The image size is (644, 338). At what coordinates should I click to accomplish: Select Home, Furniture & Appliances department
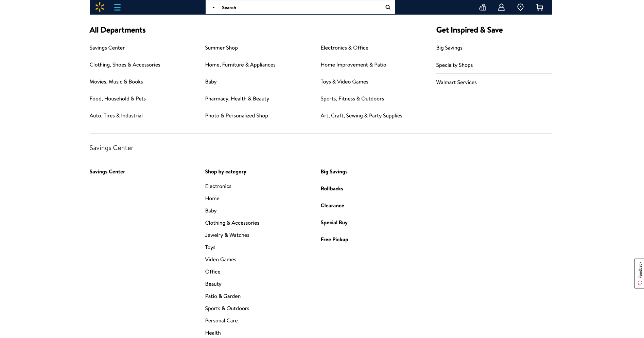pyautogui.click(x=240, y=65)
